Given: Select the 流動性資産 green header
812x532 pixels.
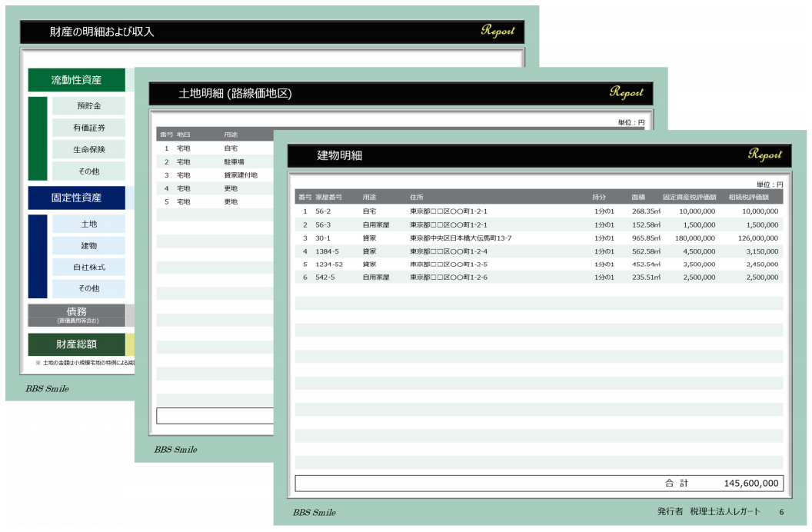Looking at the screenshot, I should [x=77, y=80].
